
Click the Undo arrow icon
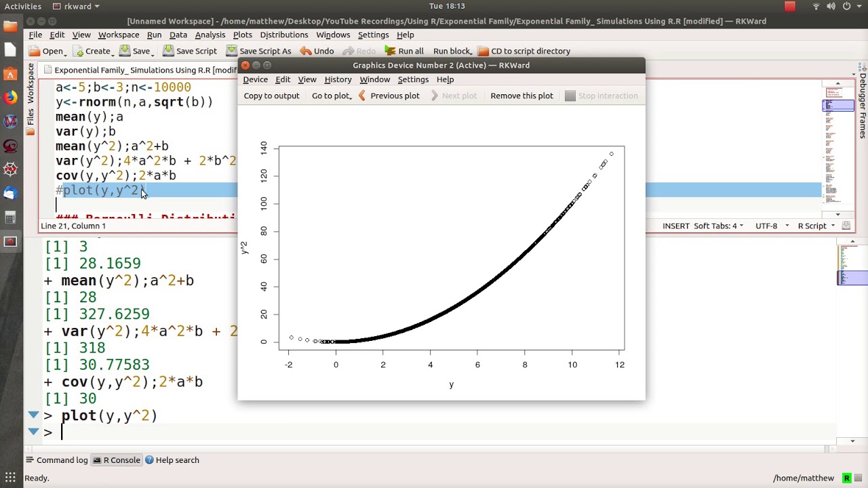point(306,51)
